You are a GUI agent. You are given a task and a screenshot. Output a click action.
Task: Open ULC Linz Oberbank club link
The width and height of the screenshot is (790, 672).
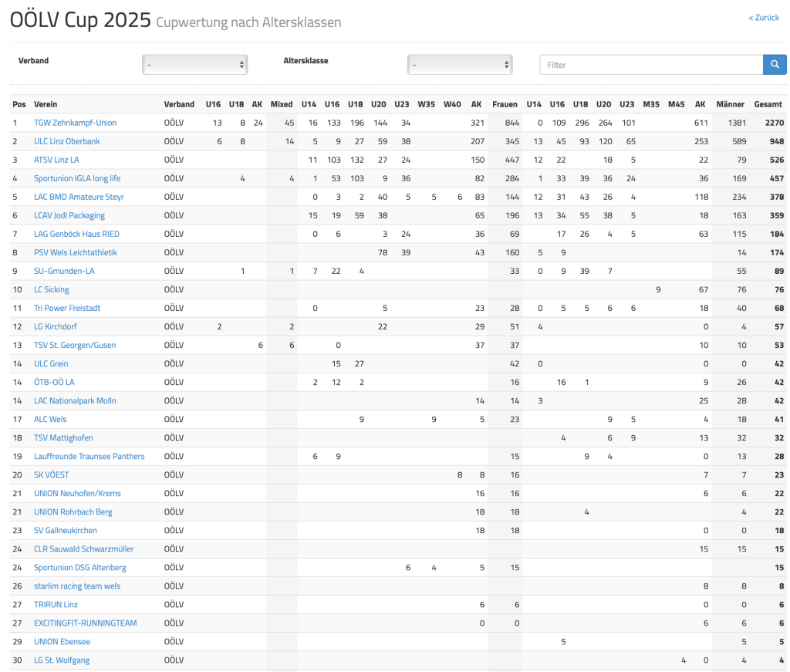[66, 141]
